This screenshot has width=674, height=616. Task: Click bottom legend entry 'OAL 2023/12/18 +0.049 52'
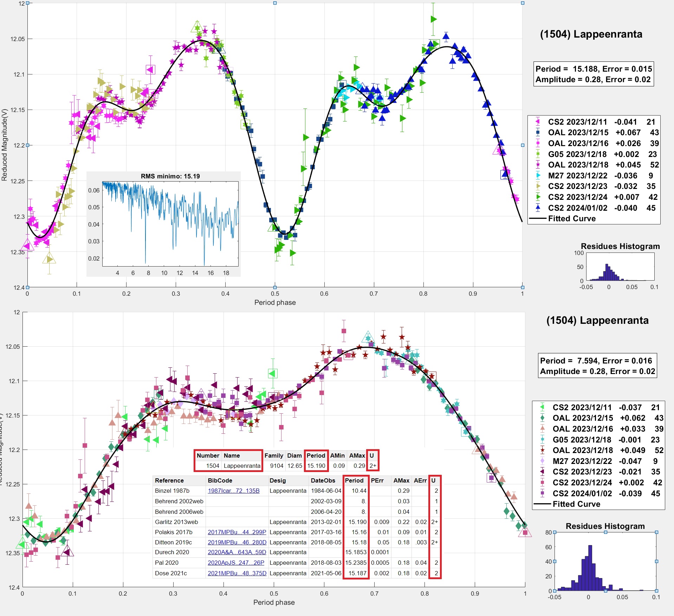tap(601, 450)
